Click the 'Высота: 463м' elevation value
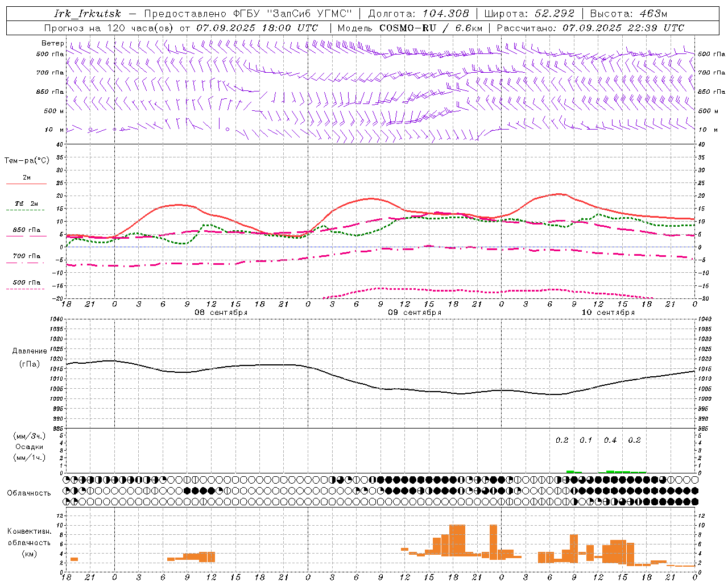Image resolution: width=728 pixels, height=582 pixels. (628, 14)
